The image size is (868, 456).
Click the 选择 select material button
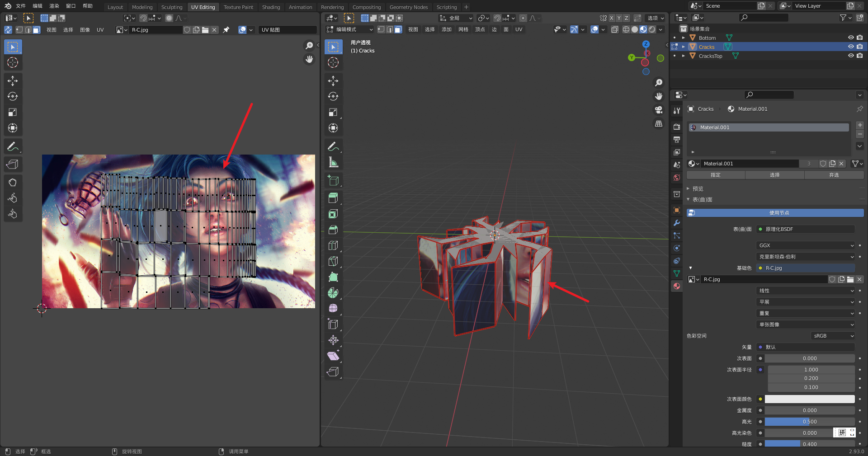[775, 175]
